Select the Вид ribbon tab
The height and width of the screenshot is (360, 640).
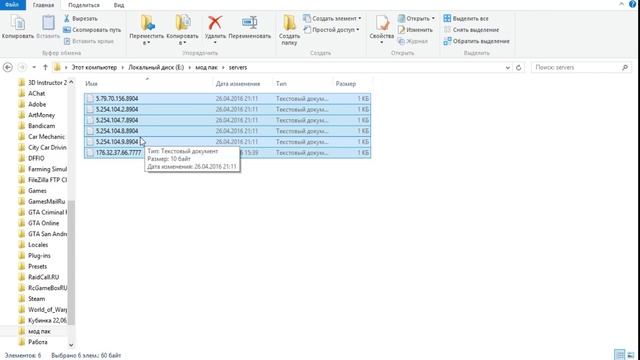[119, 5]
